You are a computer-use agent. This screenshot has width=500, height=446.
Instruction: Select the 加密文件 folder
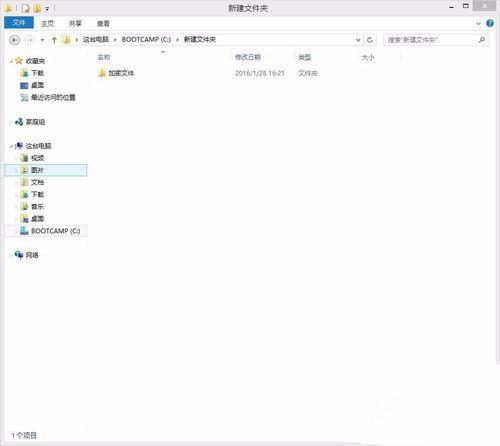116,73
